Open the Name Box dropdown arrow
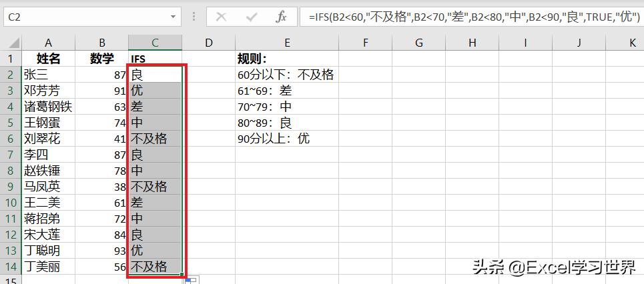The height and width of the screenshot is (284, 644). (x=173, y=17)
